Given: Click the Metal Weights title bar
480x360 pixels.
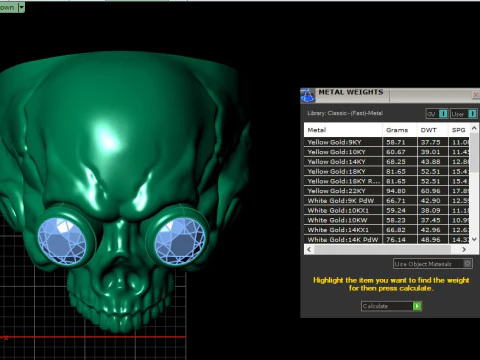Looking at the screenshot, I should (x=390, y=95).
